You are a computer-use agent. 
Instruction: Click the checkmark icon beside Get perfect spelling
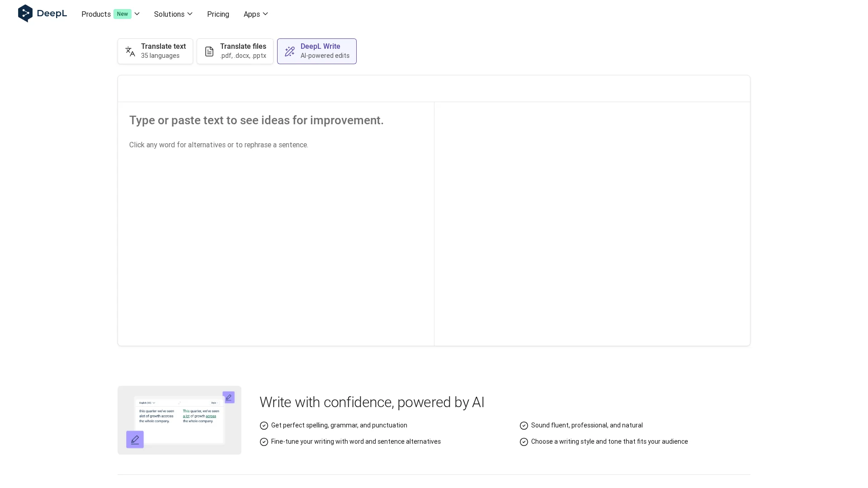pos(264,426)
